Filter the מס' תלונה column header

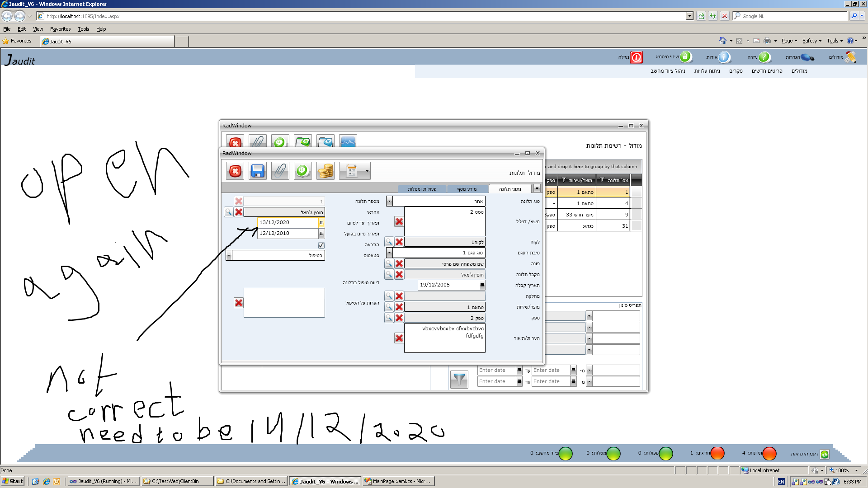click(x=602, y=180)
